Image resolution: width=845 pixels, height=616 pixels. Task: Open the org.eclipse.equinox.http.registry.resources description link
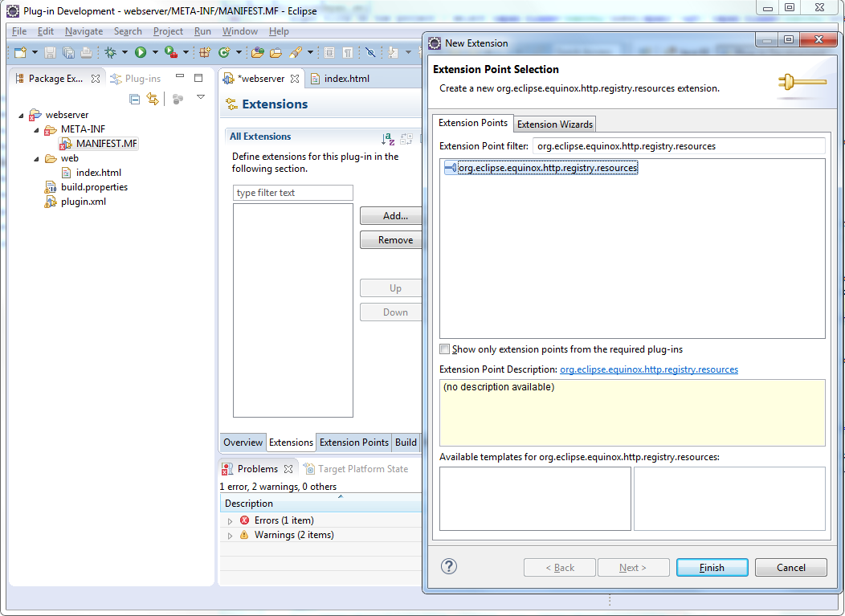coord(649,369)
